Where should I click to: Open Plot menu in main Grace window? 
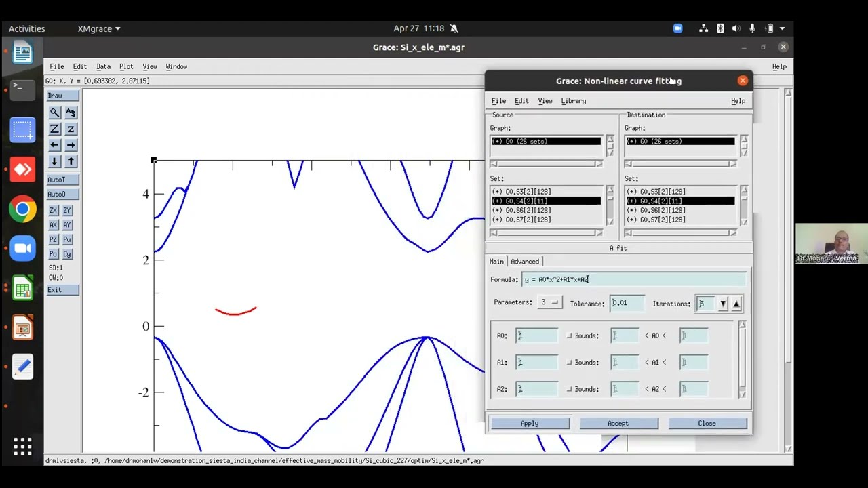126,66
